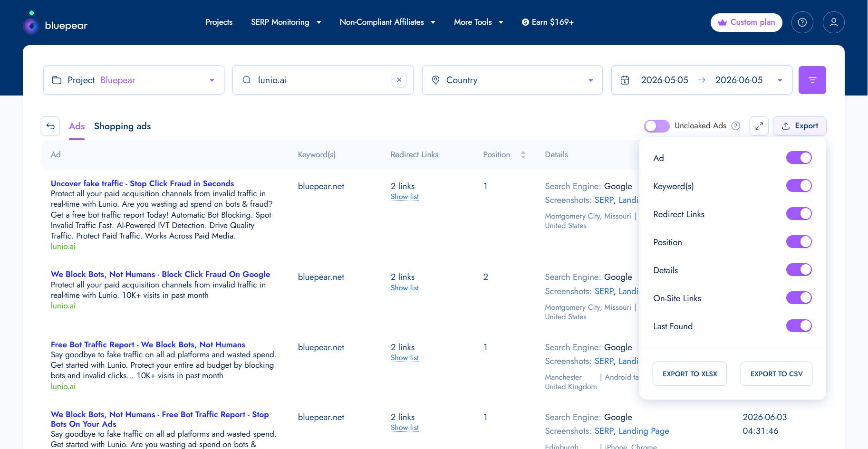The image size is (868, 449).
Task: Click the 2026-05-05 start date
Action: click(665, 80)
